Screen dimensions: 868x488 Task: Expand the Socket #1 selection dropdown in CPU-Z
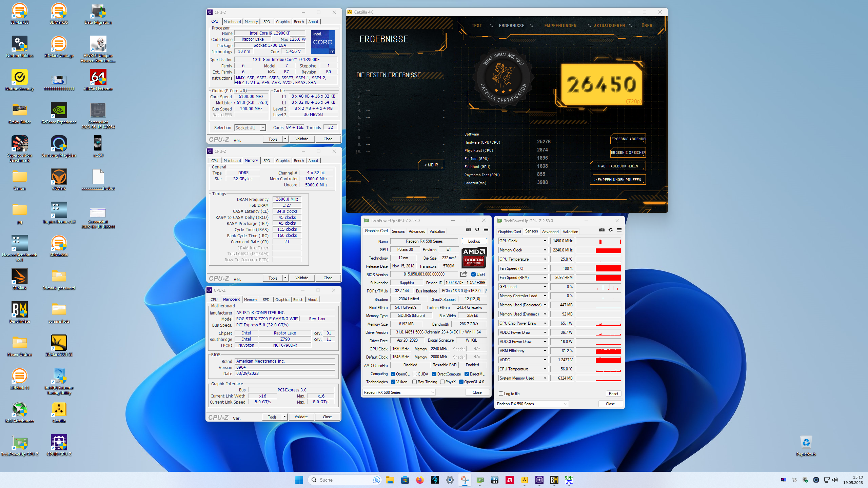click(262, 128)
